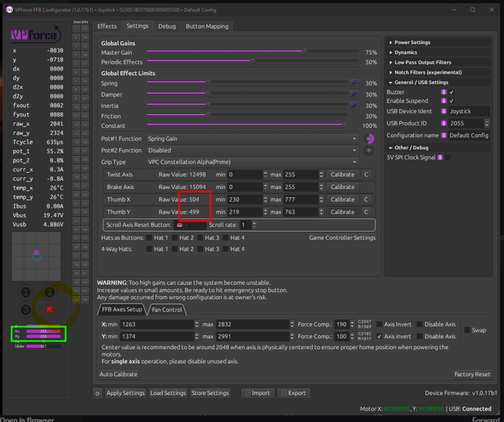Click raw button indicator 32
Screen dimensions: 504x422
point(76,299)
